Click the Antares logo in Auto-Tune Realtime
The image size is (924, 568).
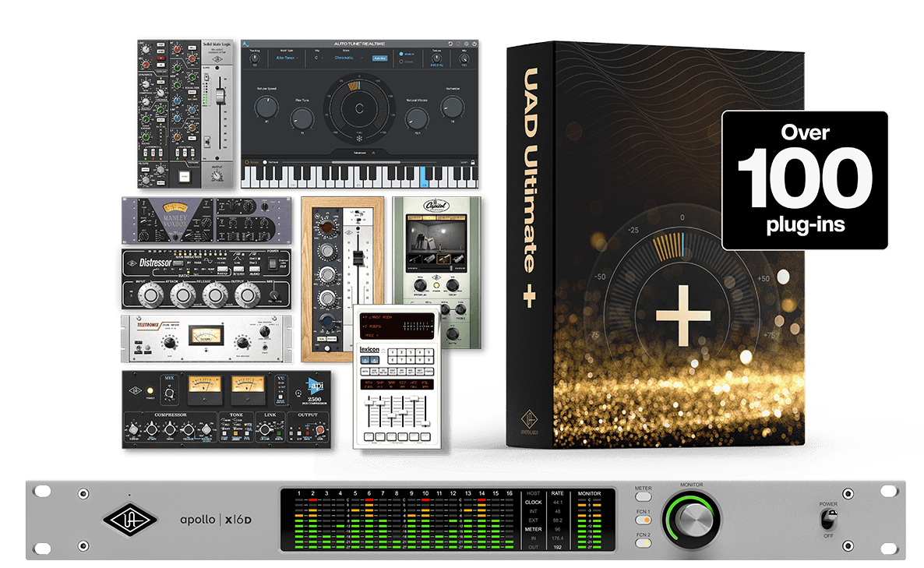tap(245, 44)
